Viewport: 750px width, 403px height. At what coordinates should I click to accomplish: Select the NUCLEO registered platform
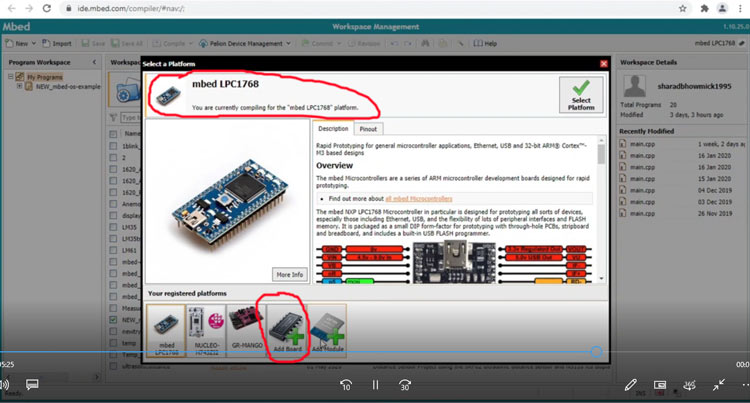pyautogui.click(x=206, y=330)
